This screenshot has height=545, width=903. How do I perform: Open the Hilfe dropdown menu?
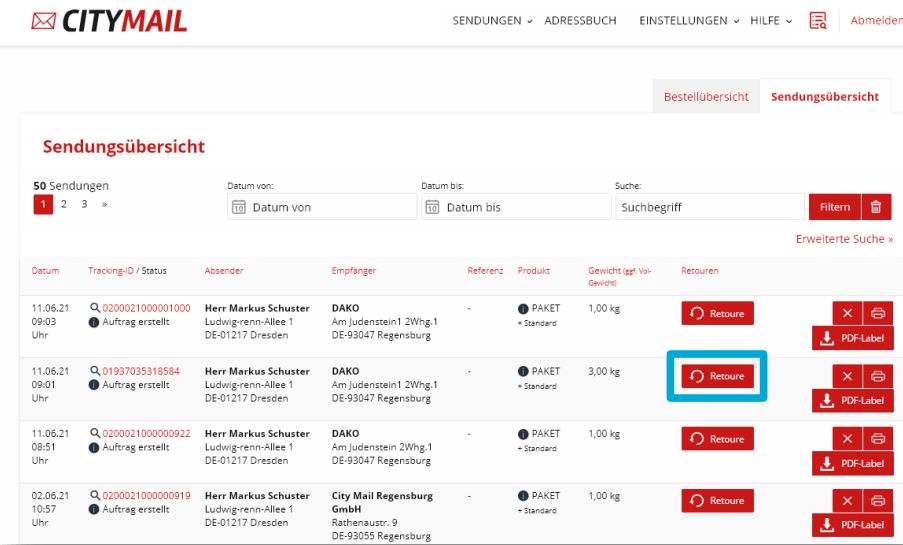770,21
